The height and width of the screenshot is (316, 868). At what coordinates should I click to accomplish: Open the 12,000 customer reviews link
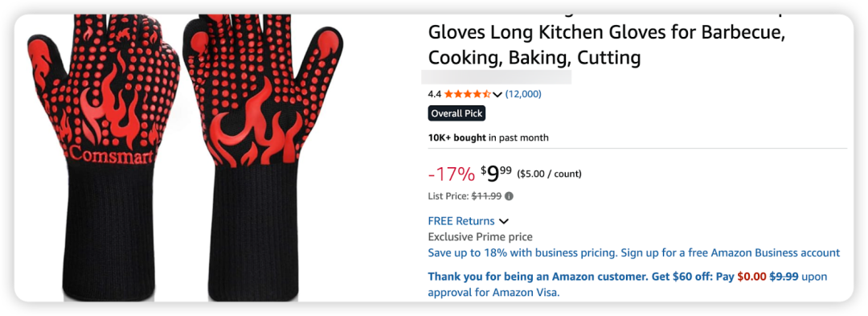(523, 94)
